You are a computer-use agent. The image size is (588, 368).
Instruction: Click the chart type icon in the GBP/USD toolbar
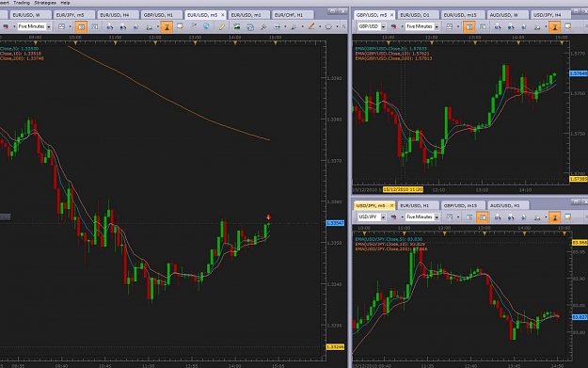[x=450, y=26]
